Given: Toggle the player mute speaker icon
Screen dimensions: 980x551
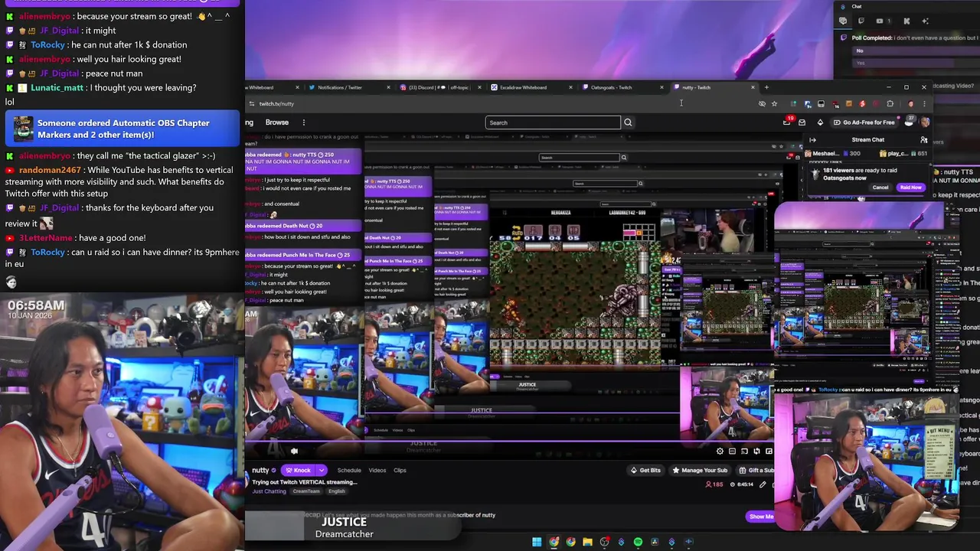Looking at the screenshot, I should 294,451.
